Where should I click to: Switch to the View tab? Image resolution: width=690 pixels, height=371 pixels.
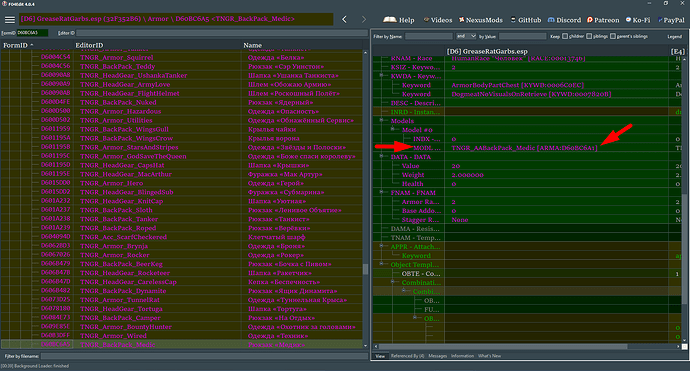pos(380,356)
